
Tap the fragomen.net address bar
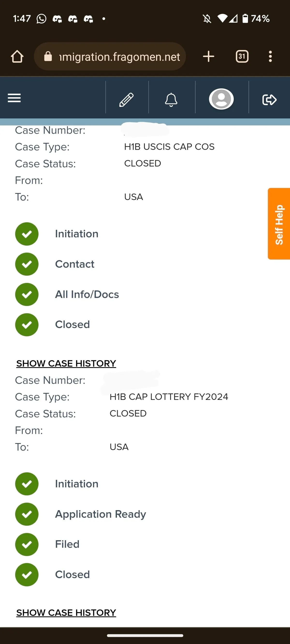click(x=119, y=57)
